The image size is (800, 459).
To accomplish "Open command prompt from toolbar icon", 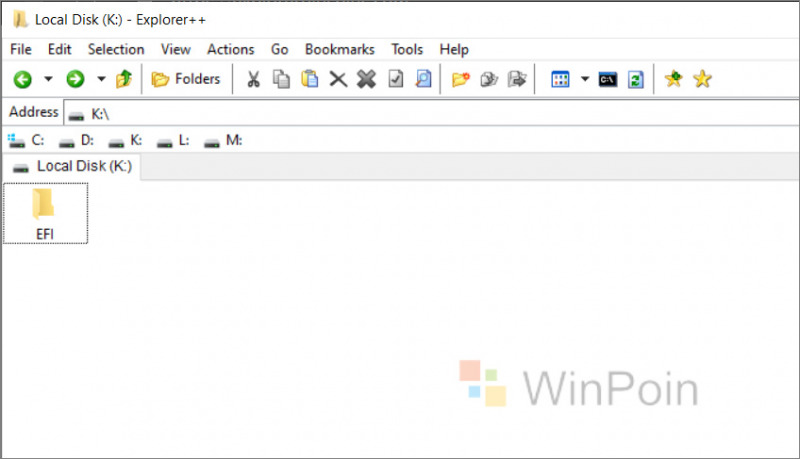I will (607, 79).
